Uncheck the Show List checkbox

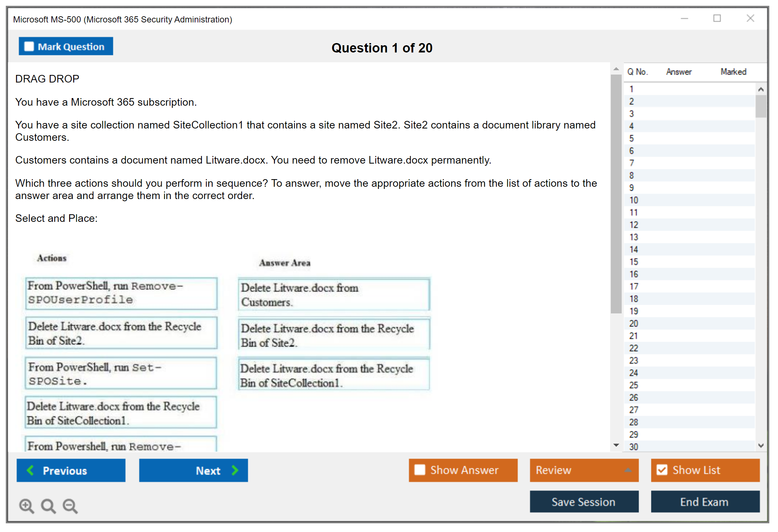coord(662,470)
